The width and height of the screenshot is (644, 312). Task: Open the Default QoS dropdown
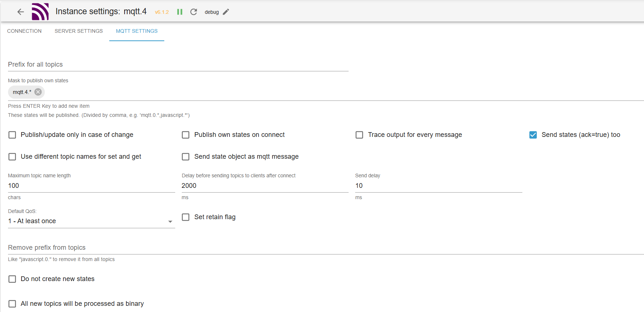pos(91,221)
